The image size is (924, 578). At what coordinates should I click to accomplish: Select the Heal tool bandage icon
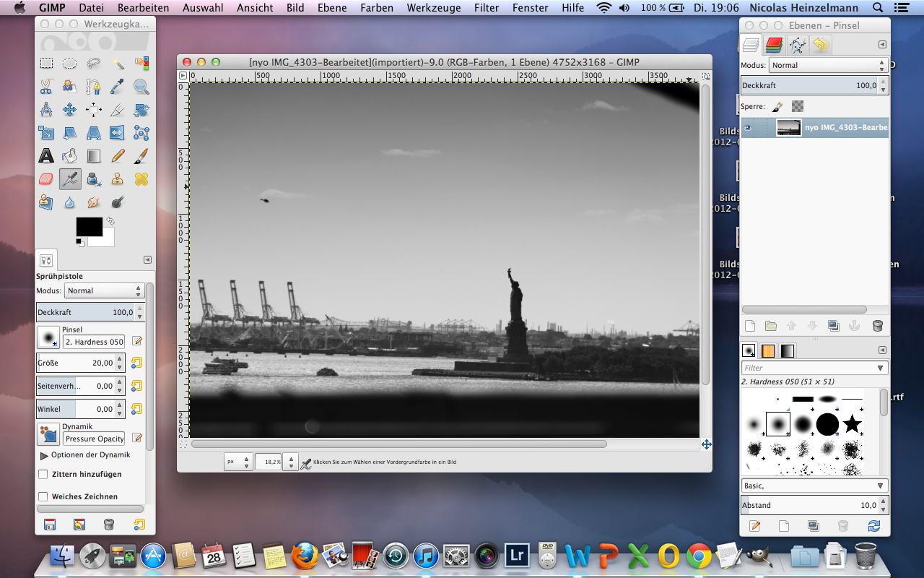(141, 178)
